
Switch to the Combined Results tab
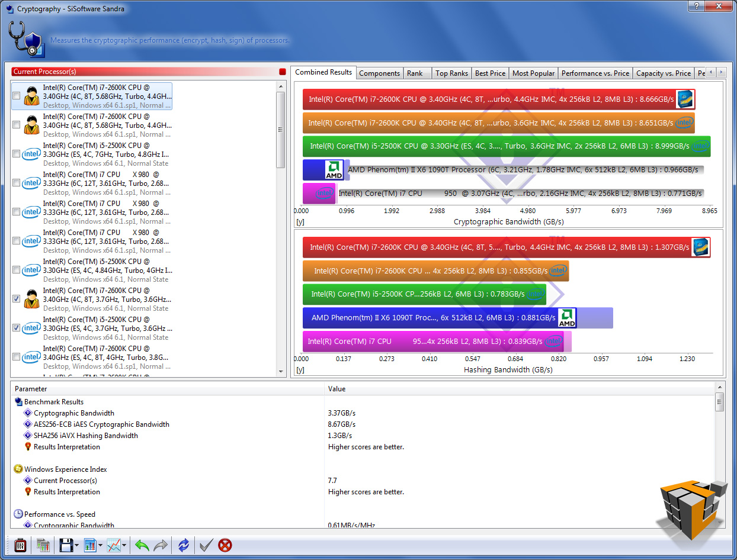(x=323, y=72)
